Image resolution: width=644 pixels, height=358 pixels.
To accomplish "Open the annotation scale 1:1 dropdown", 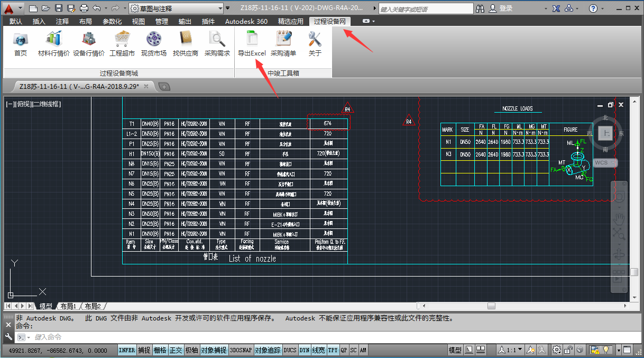I will tap(511, 350).
